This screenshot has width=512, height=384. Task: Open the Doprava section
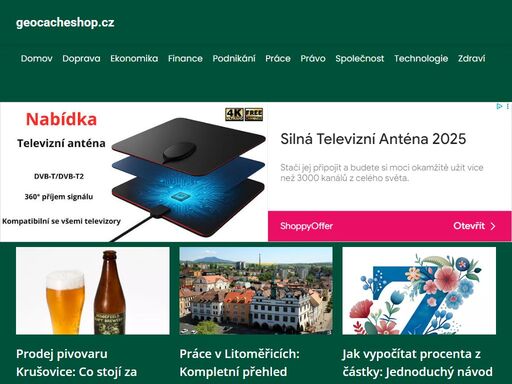[81, 59]
